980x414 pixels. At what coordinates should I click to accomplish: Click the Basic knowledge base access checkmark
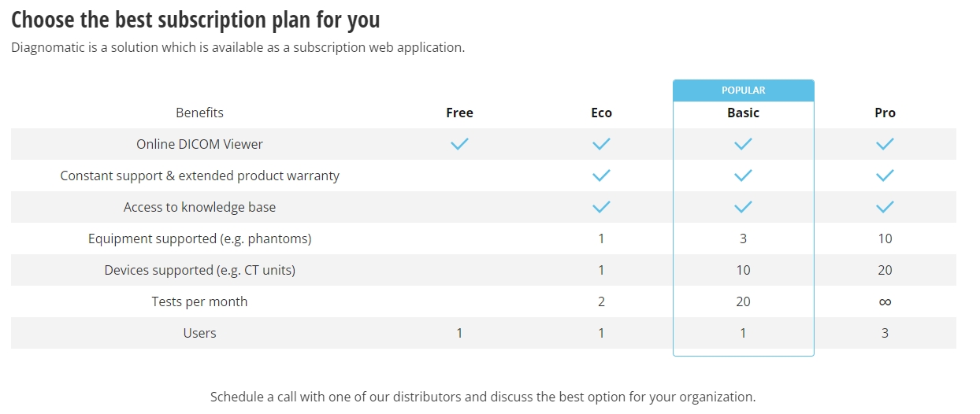point(743,207)
